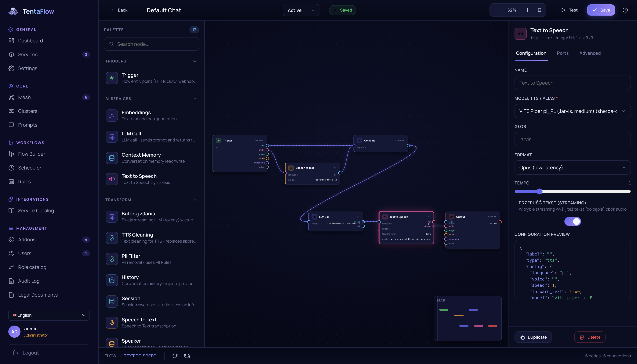Click the FLOW breadcrumb link
The height and width of the screenshot is (364, 637).
pyautogui.click(x=110, y=356)
